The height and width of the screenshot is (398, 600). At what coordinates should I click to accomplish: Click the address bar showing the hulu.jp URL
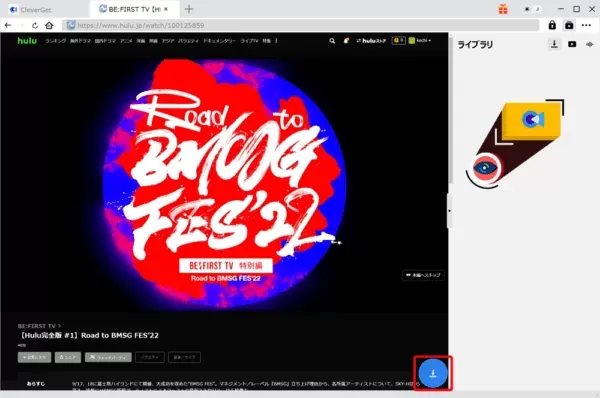pyautogui.click(x=300, y=25)
